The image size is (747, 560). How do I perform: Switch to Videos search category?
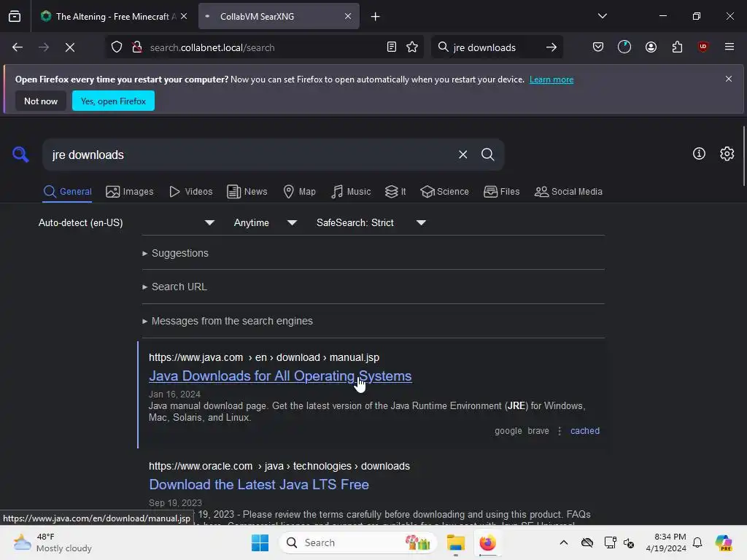[x=190, y=192]
